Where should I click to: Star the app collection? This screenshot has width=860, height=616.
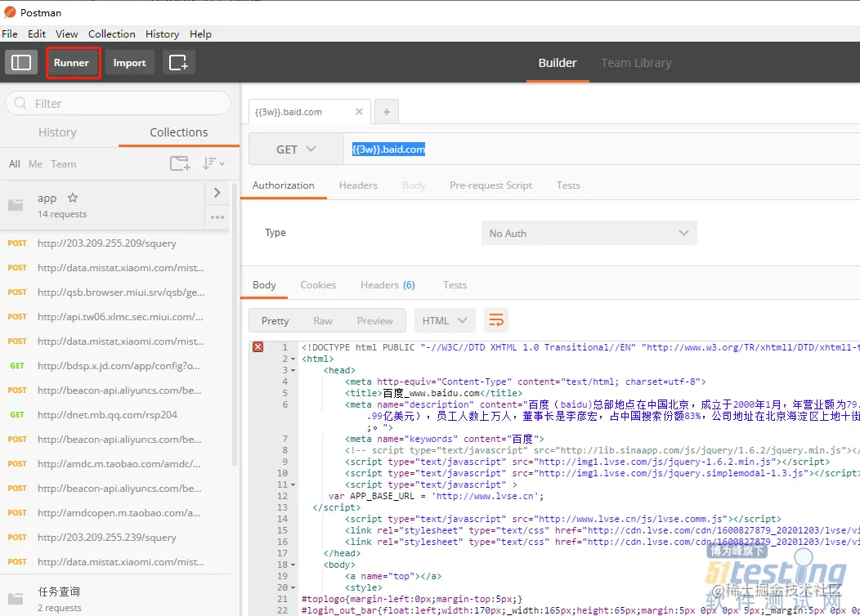(x=73, y=198)
